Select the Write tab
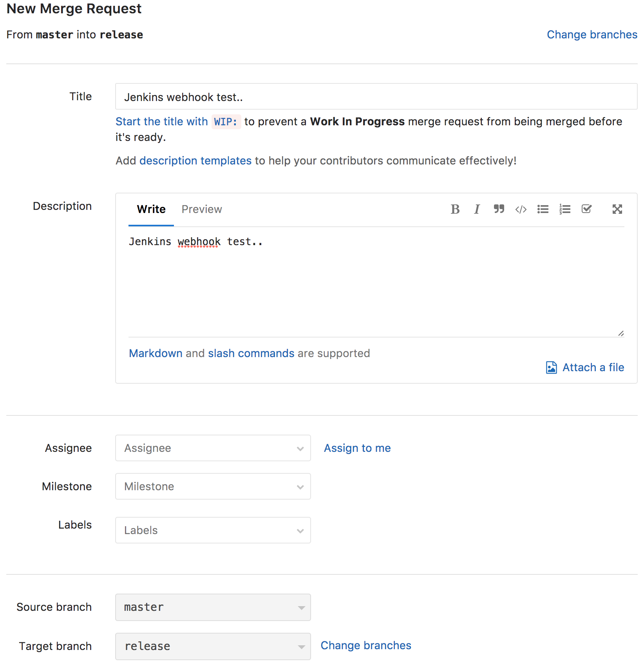 click(x=151, y=209)
